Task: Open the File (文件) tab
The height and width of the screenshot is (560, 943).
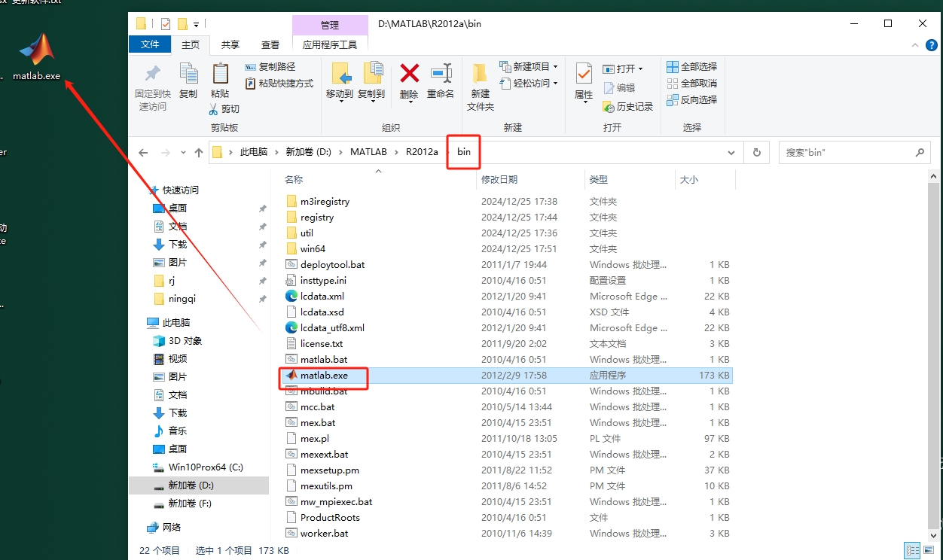Action: tap(150, 44)
